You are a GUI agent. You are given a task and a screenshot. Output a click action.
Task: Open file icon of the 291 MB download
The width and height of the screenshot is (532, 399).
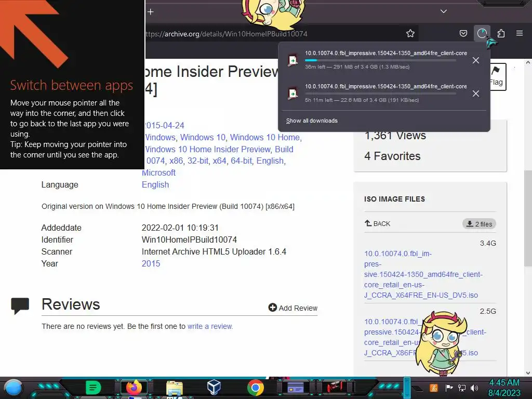click(292, 60)
